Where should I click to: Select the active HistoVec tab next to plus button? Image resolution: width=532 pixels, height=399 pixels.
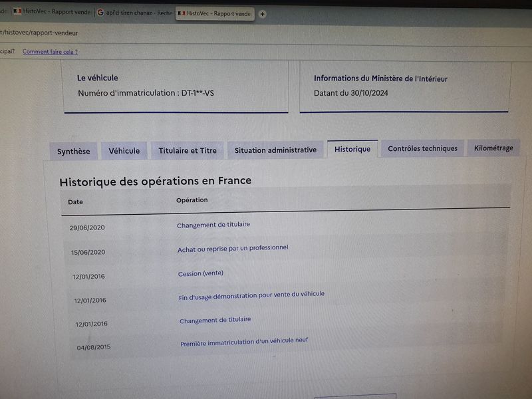tap(215, 13)
